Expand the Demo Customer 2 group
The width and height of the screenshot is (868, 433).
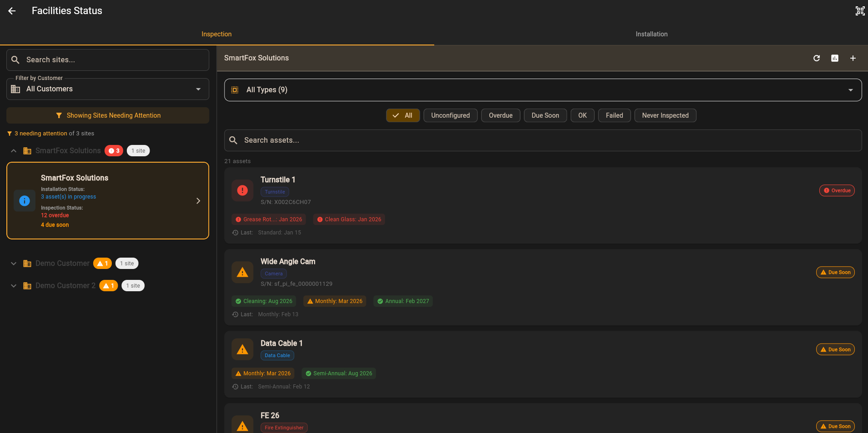(14, 286)
